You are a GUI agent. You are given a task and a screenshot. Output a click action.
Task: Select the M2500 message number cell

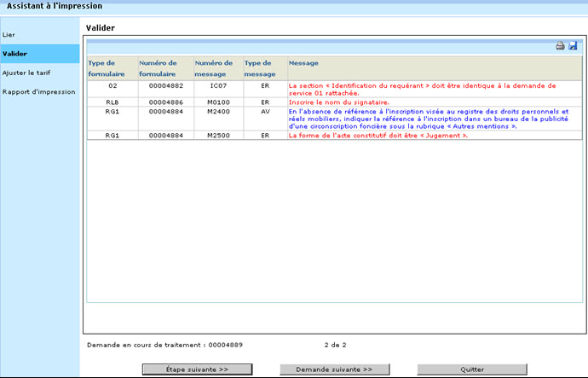click(219, 136)
